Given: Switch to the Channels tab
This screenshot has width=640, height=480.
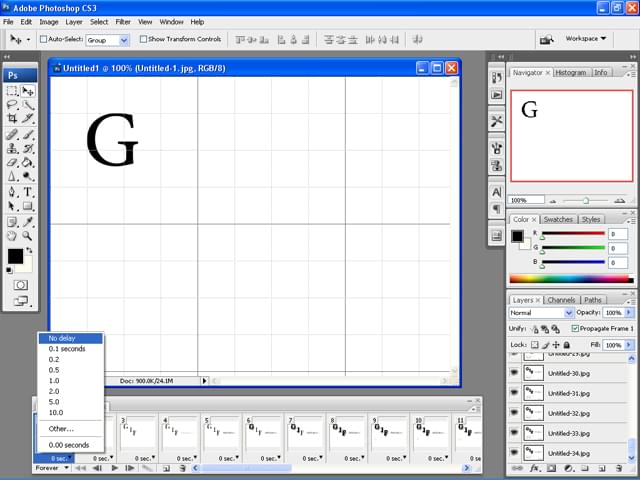Looking at the screenshot, I should (x=561, y=300).
